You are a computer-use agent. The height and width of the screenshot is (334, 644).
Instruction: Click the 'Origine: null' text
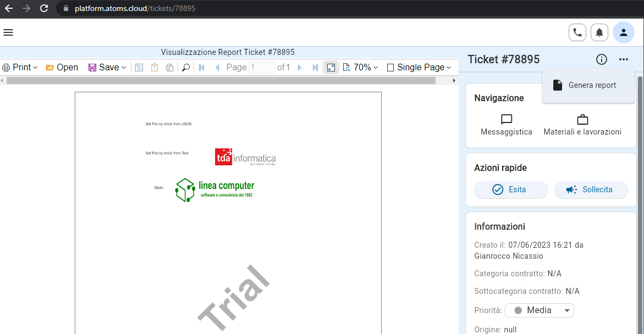[496, 330]
